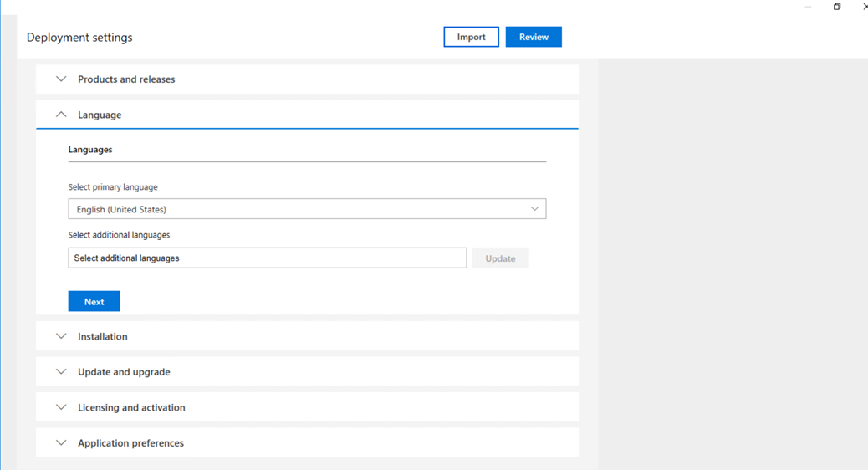
Task: Open the Application preferences title
Action: pyautogui.click(x=130, y=442)
